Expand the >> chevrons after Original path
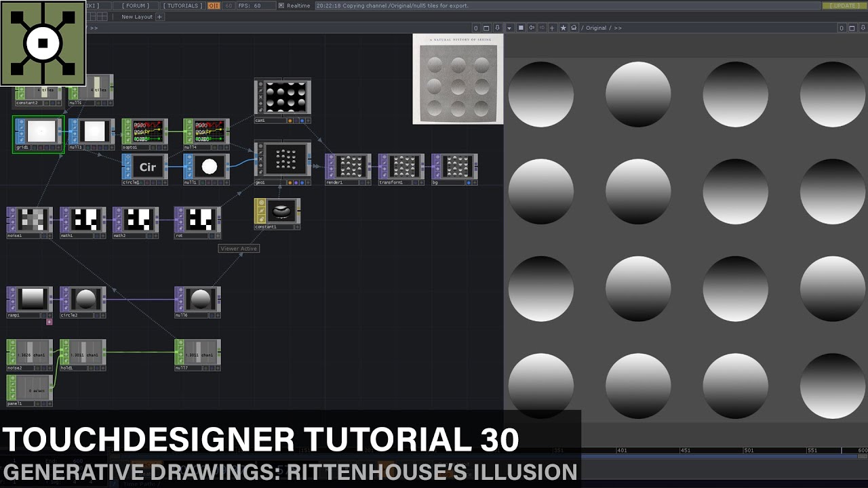The width and height of the screenshot is (868, 488). coord(617,28)
